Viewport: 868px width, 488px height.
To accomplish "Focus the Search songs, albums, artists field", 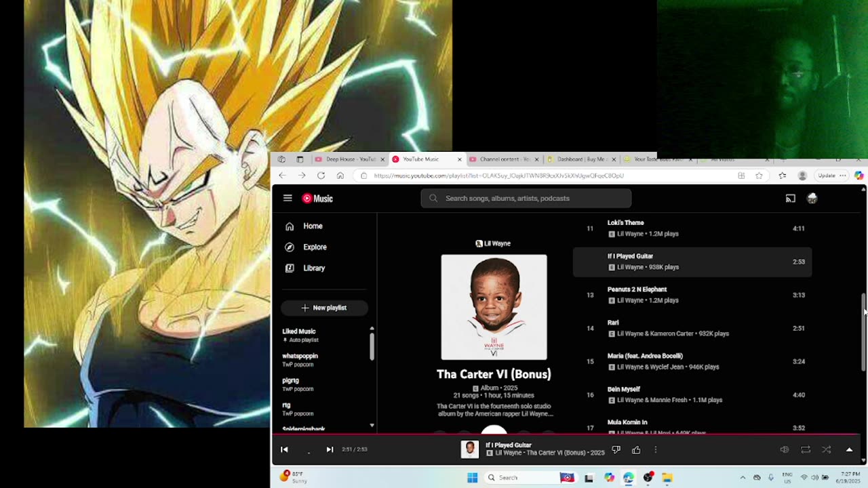I will tap(526, 199).
